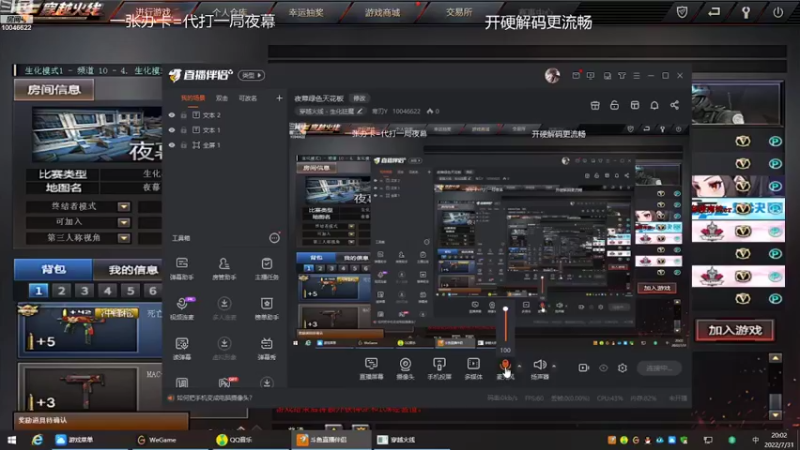Open the 榜单助手 ranking helper tool
The image size is (800, 450).
(x=266, y=308)
